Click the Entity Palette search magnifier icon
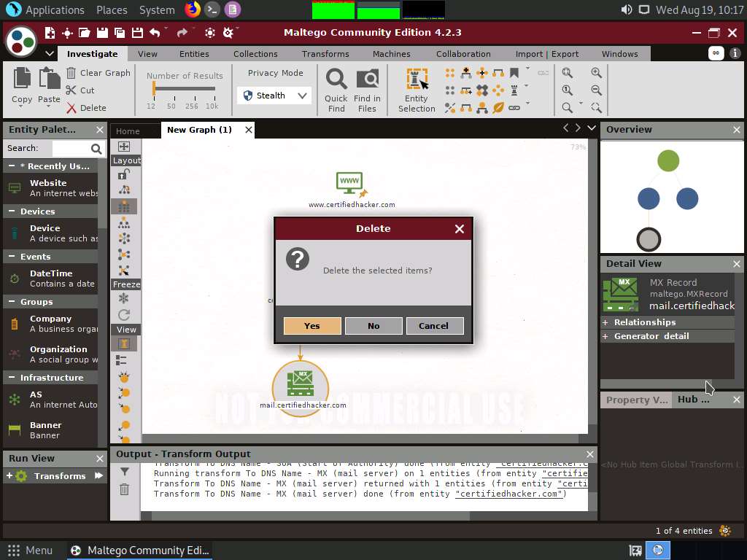 pos(96,149)
